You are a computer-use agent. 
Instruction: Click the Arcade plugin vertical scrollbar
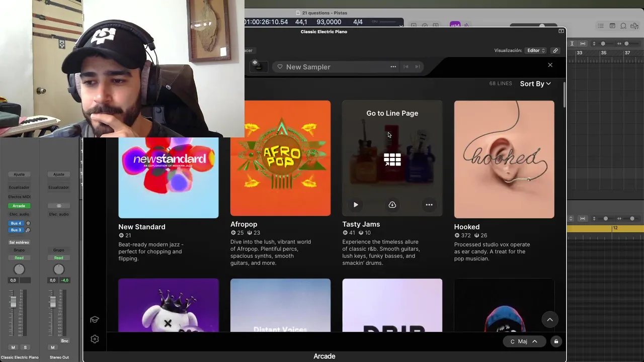point(564,95)
